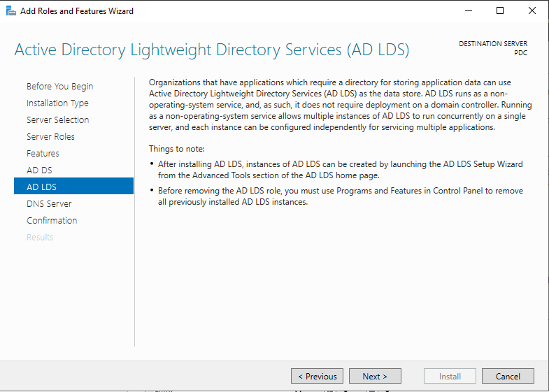The image size is (549, 392).
Task: Go to Before You Begin step
Action: click(x=60, y=87)
